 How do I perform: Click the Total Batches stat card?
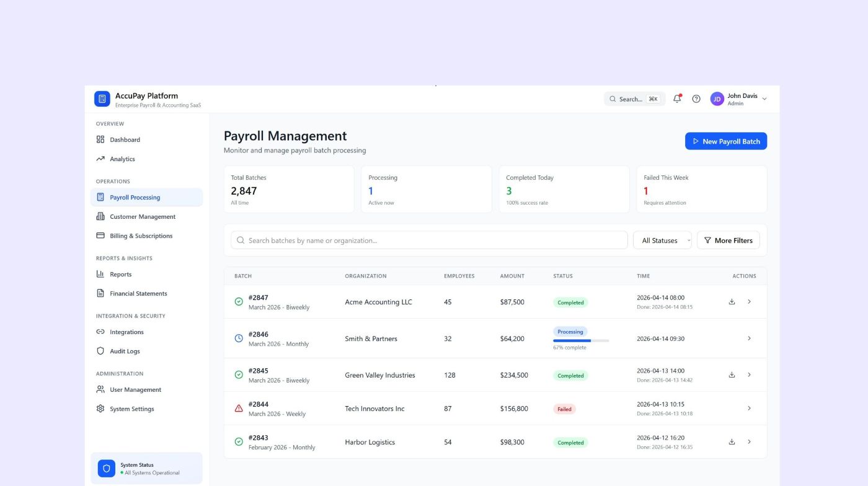click(289, 189)
